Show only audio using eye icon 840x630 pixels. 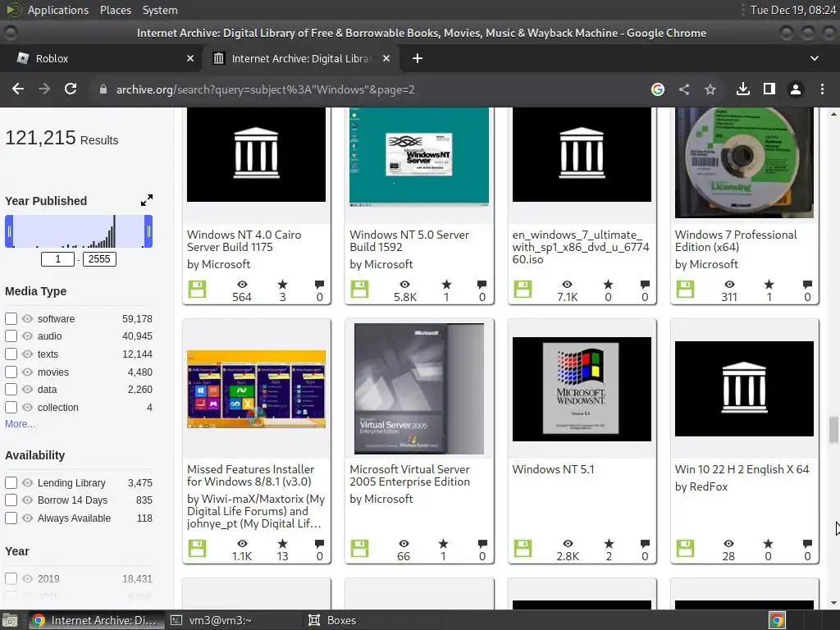coord(27,336)
